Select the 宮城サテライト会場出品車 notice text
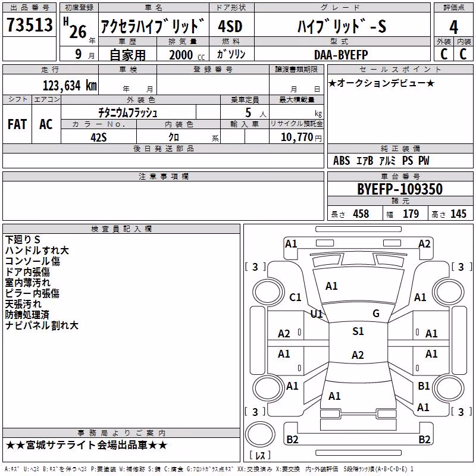Viewport: 476px width, 476px height. point(86,445)
